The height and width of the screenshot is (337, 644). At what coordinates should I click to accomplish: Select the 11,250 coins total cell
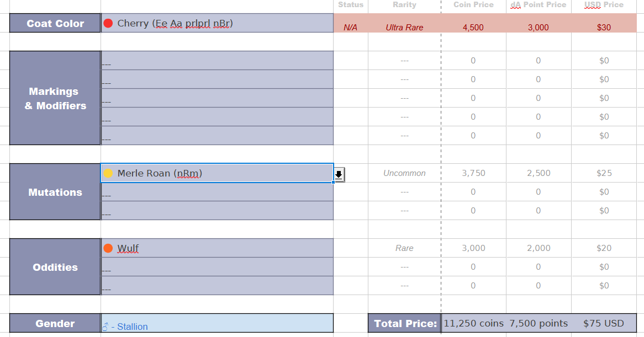point(473,323)
